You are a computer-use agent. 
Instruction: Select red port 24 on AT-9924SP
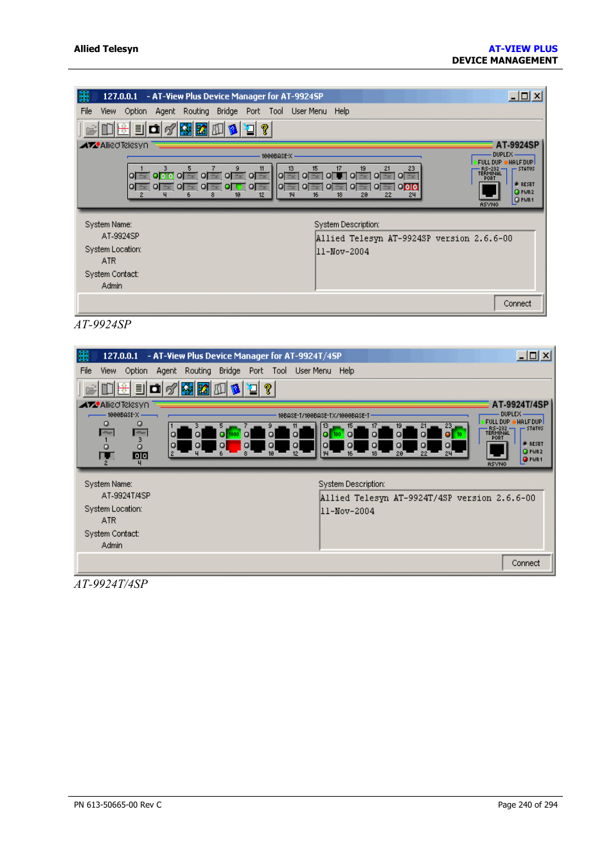pos(411,187)
